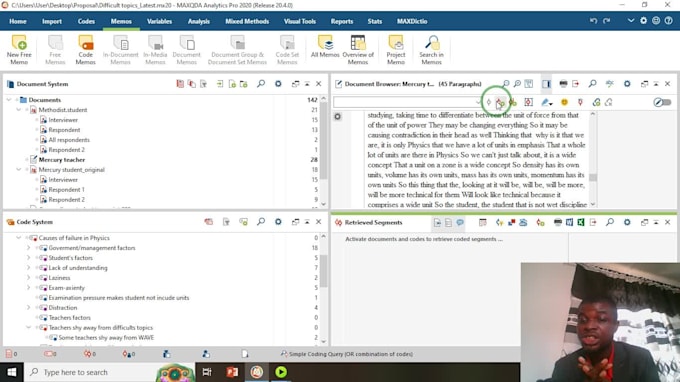Launch Search in Memos

[431, 50]
